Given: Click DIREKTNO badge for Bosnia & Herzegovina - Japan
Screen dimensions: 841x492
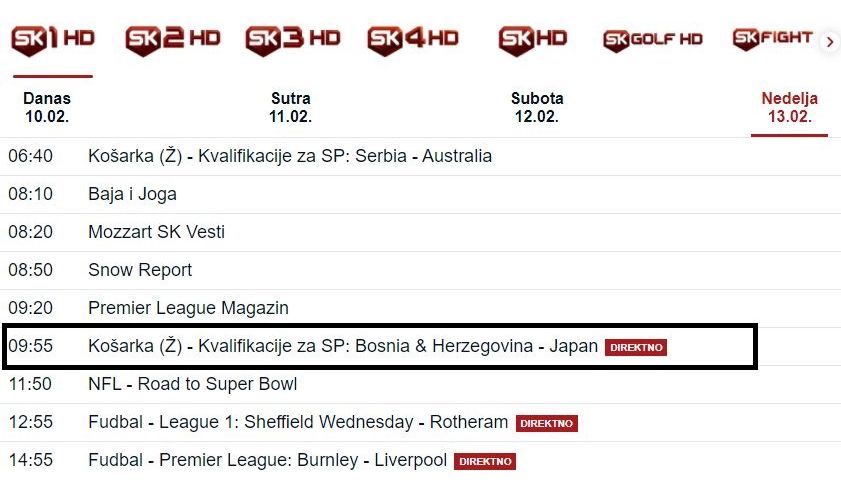Looking at the screenshot, I should [636, 347].
